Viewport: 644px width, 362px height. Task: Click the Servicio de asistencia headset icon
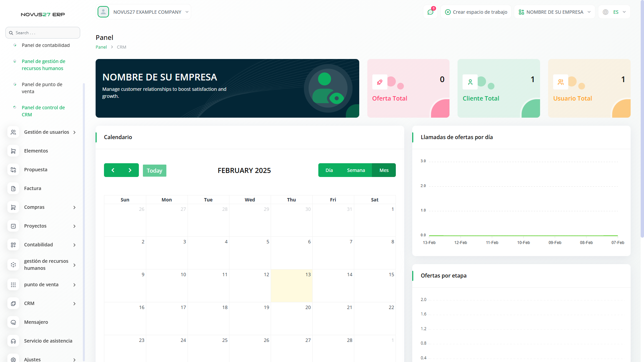click(13, 341)
